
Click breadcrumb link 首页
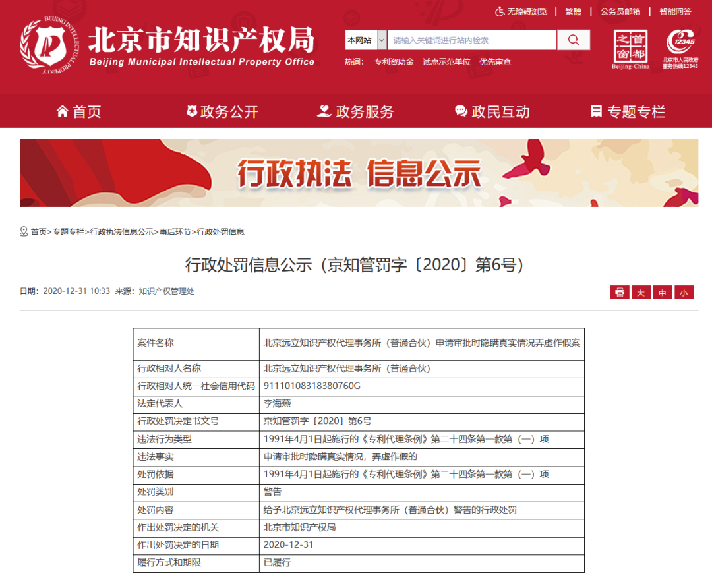tap(39, 232)
